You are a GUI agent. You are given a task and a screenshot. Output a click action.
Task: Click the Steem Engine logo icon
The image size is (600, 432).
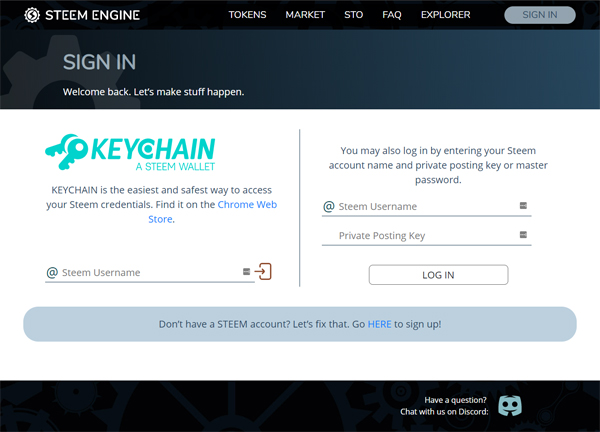pyautogui.click(x=32, y=15)
